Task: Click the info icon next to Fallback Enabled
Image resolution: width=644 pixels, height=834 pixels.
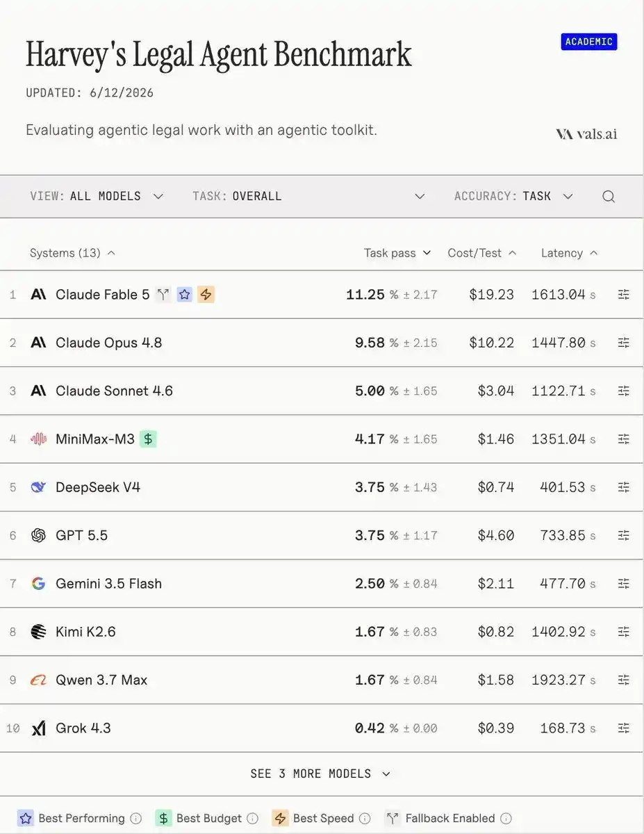Action: (506, 819)
